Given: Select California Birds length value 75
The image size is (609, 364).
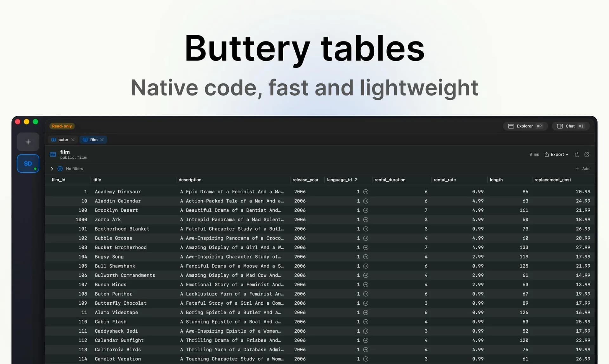Looking at the screenshot, I should click(x=525, y=350).
